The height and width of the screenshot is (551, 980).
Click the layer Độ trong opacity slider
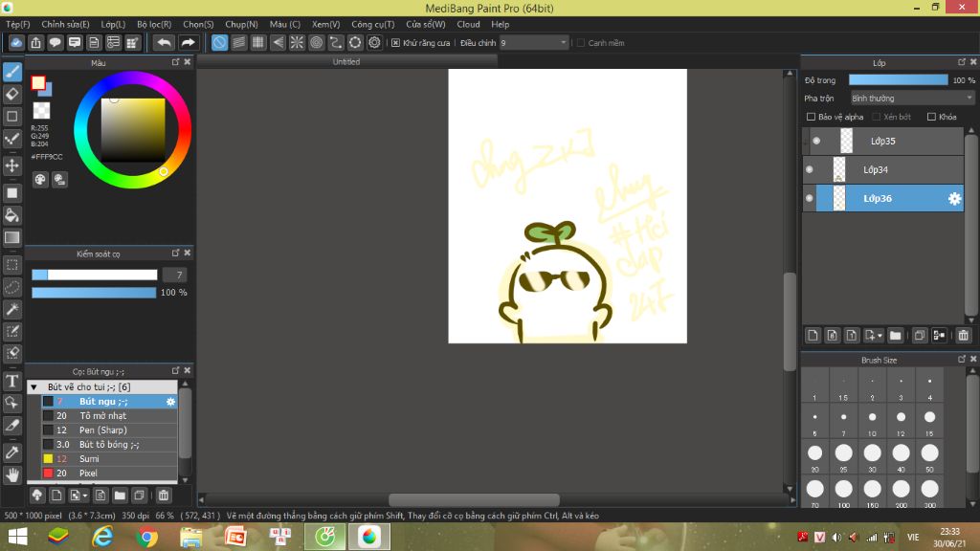tap(898, 80)
